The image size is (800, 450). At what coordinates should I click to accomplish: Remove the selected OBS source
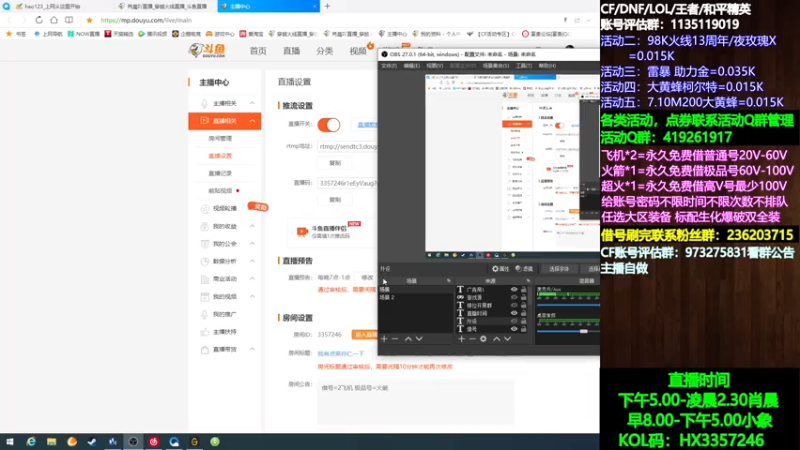472,339
